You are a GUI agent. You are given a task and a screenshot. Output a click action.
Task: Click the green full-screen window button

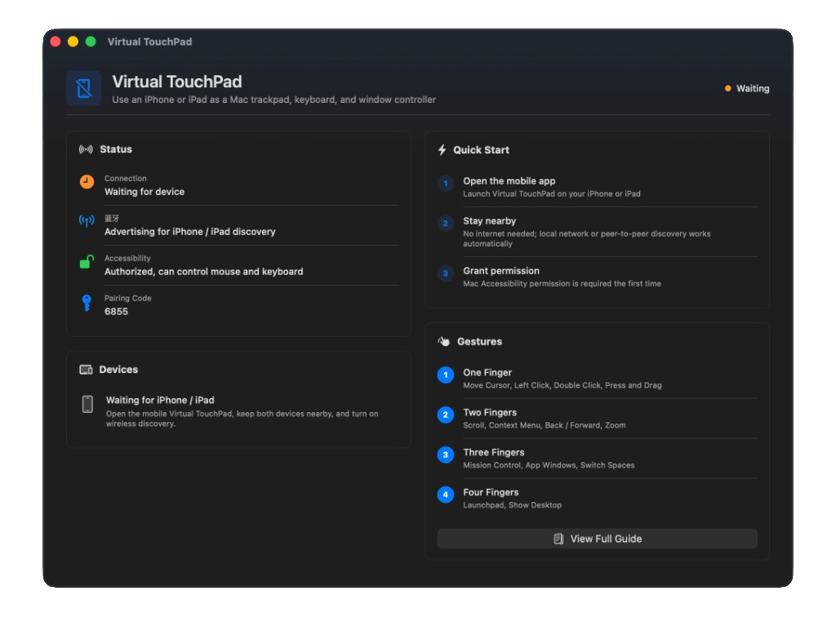click(x=91, y=42)
